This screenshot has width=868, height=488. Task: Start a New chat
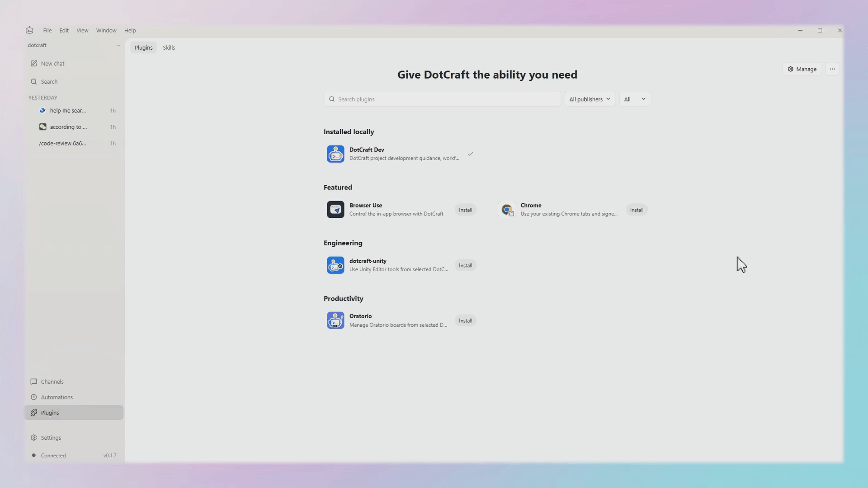pyautogui.click(x=74, y=64)
